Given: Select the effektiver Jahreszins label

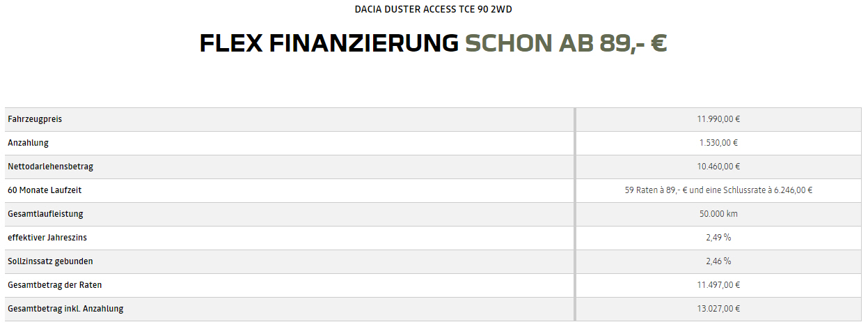Looking at the screenshot, I should [47, 238].
